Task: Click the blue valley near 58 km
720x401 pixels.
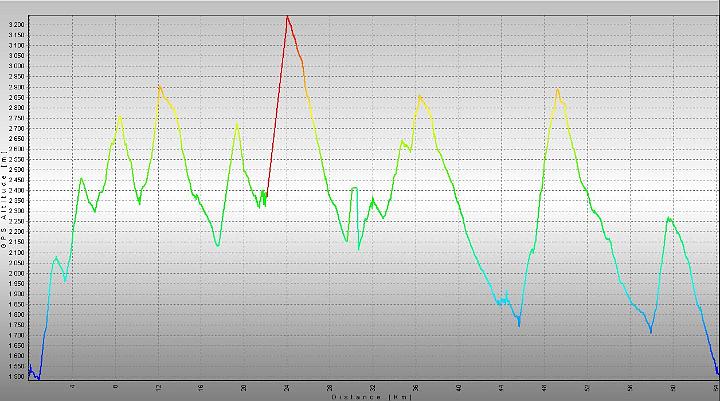Action: tap(651, 331)
